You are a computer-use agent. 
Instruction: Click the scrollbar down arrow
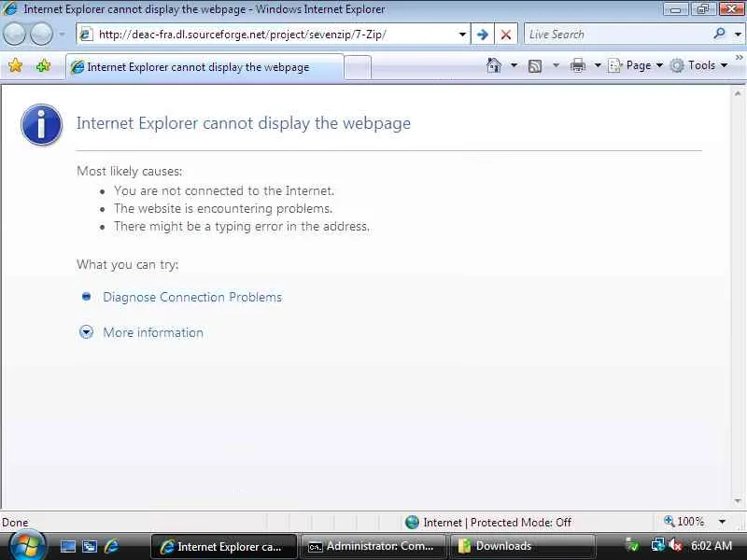(738, 500)
